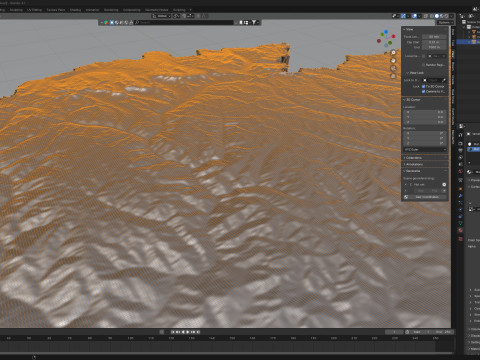Image resolution: width=480 pixels, height=360 pixels.
Task: Open the Render properties tab
Action: [460, 143]
